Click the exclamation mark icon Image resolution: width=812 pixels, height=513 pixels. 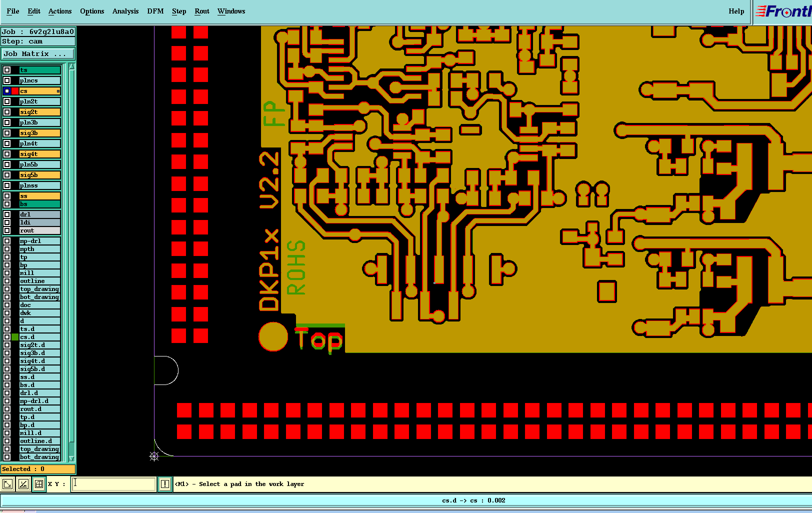164,484
